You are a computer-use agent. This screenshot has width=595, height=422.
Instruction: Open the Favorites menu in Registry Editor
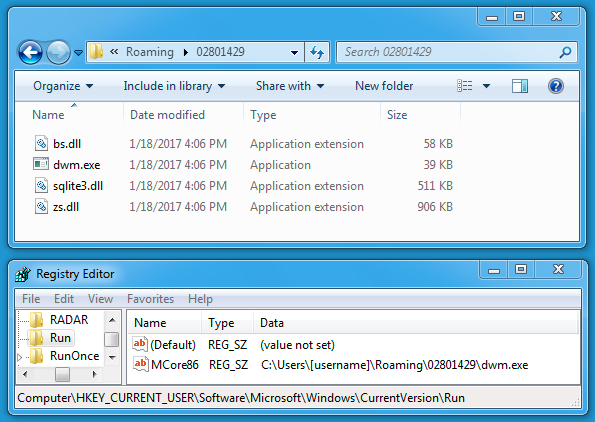point(150,299)
